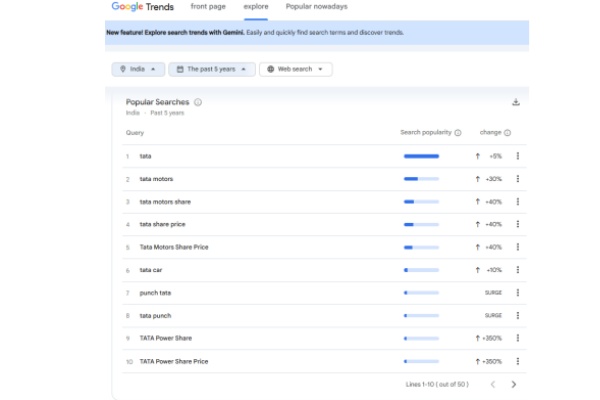Click the Gemini new feature banner
This screenshot has width=600, height=400.
tap(317, 33)
